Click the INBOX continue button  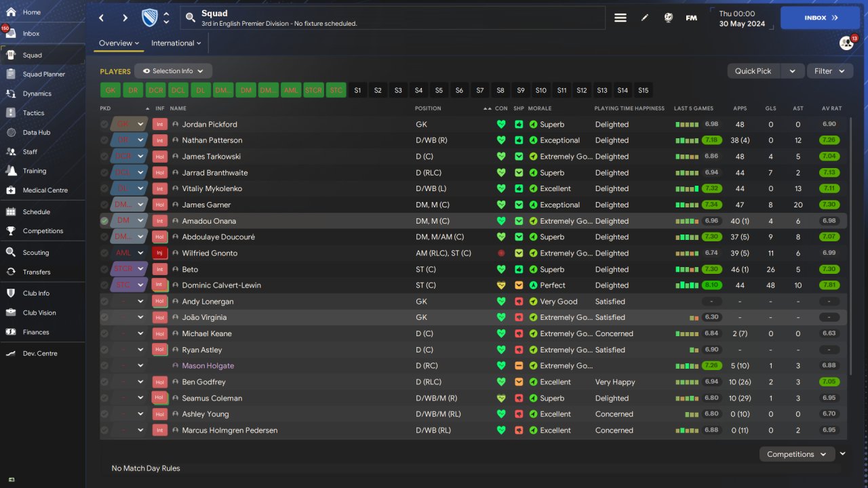821,18
